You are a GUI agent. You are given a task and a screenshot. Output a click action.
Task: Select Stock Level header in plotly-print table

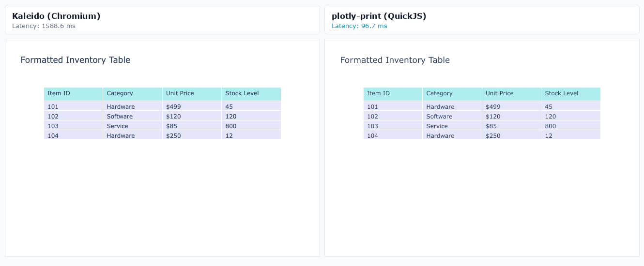pos(571,94)
